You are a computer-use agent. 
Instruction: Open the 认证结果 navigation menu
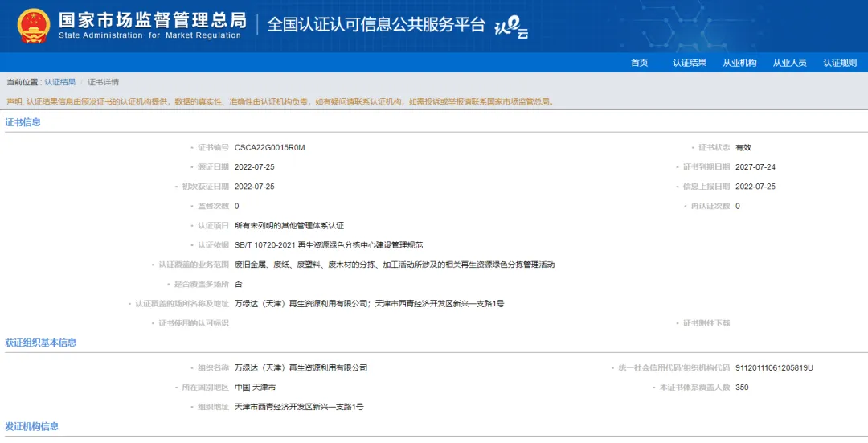690,63
